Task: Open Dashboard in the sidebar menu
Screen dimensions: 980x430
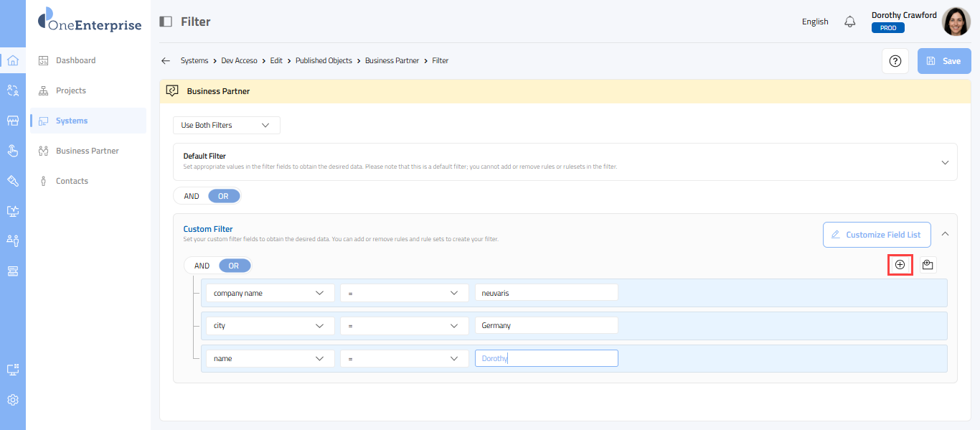Action: 75,60
